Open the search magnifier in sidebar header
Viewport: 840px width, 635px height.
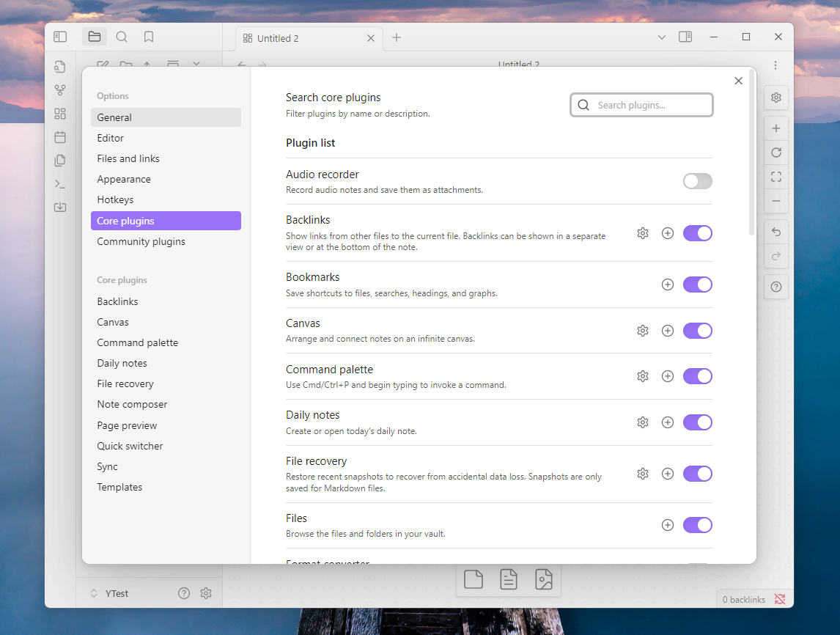tap(122, 37)
